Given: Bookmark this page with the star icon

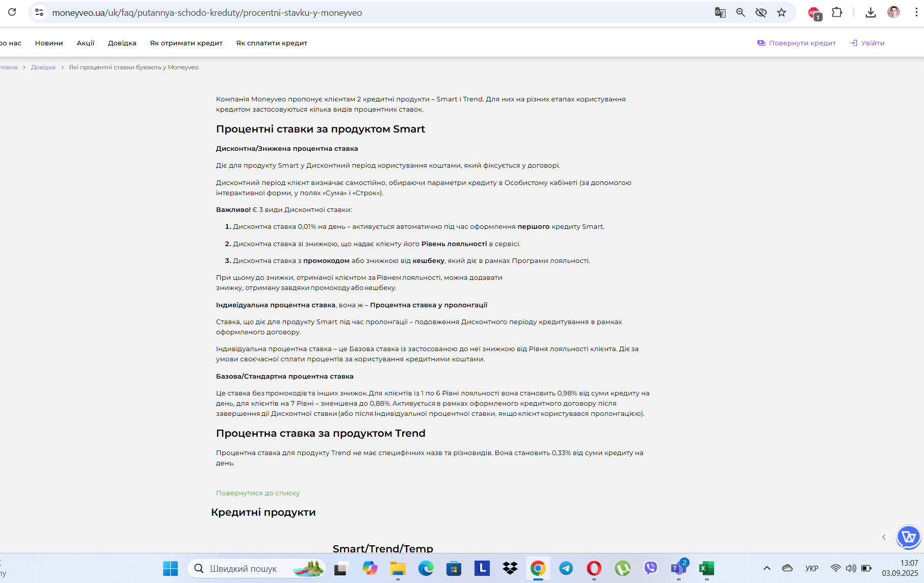Looking at the screenshot, I should pos(781,12).
